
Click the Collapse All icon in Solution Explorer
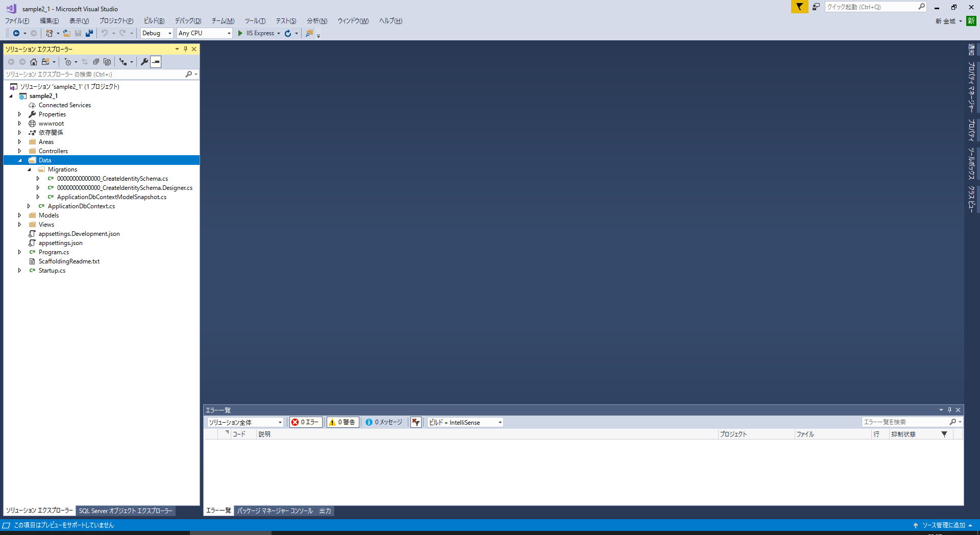96,62
